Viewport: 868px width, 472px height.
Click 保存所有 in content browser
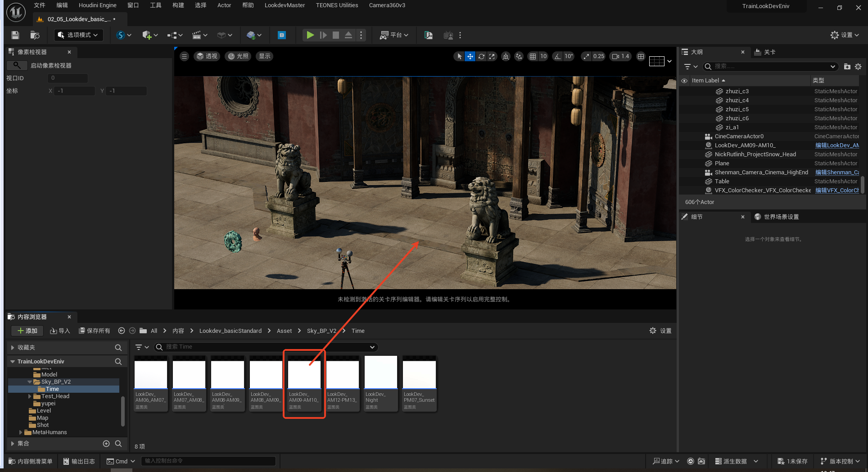pyautogui.click(x=95, y=331)
